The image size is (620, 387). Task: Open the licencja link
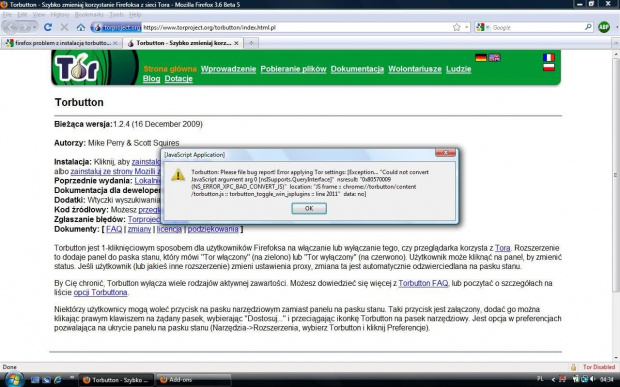pos(169,229)
